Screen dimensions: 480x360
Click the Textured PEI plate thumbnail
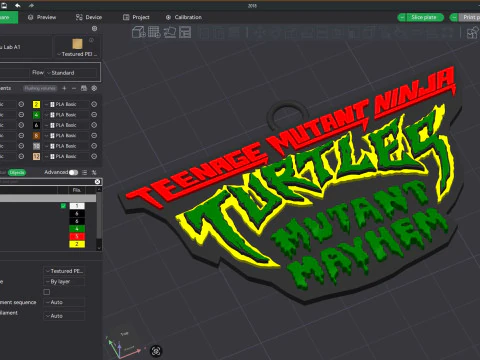[x=77, y=44]
